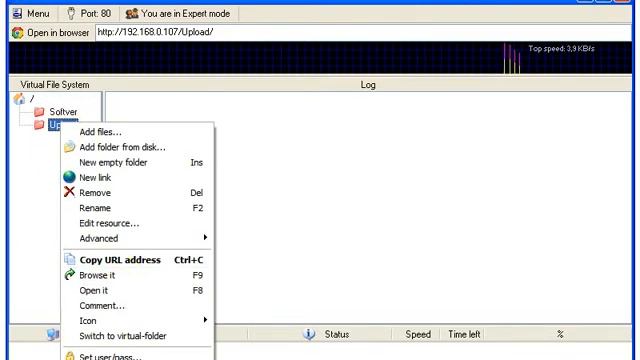Click the green Browse it arrow icon
The width and height of the screenshot is (640, 360).
(70, 274)
